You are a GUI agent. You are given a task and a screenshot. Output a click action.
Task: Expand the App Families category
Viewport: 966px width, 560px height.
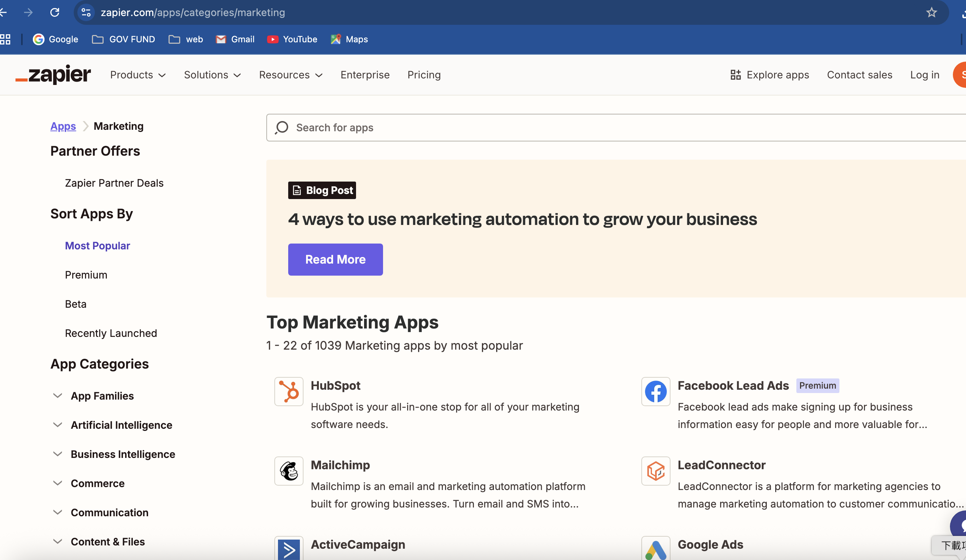click(102, 396)
